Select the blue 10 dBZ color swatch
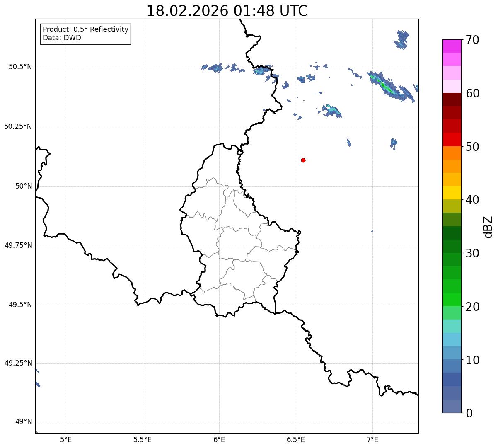Viewport: 498px width, 448px height. click(454, 353)
